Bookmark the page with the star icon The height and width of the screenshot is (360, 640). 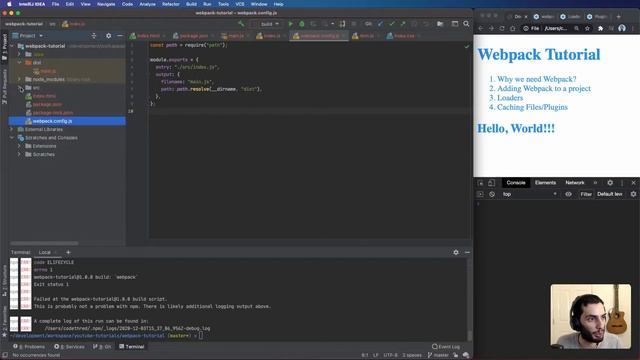coord(587,29)
